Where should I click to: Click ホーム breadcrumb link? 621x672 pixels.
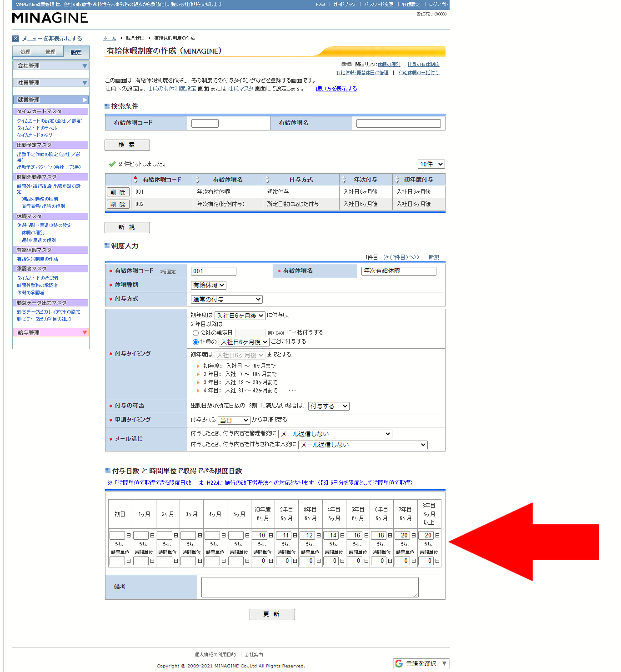pos(110,38)
